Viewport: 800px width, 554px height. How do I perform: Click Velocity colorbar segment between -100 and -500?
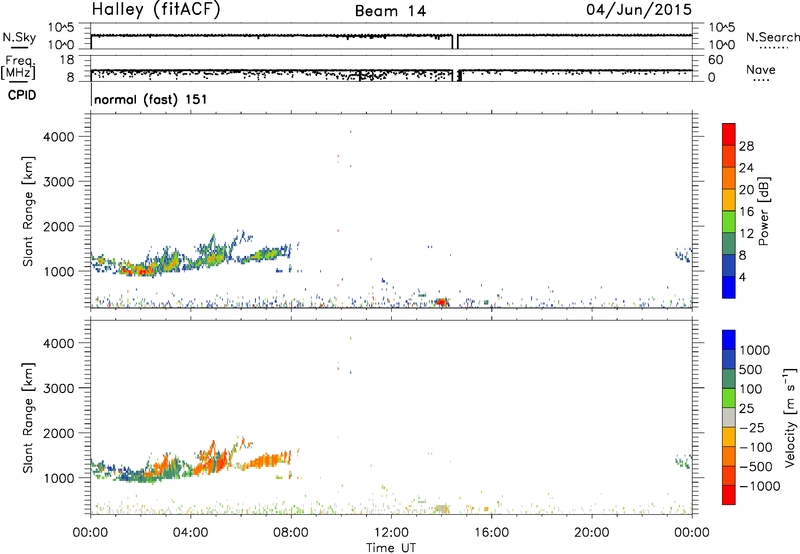[729, 456]
